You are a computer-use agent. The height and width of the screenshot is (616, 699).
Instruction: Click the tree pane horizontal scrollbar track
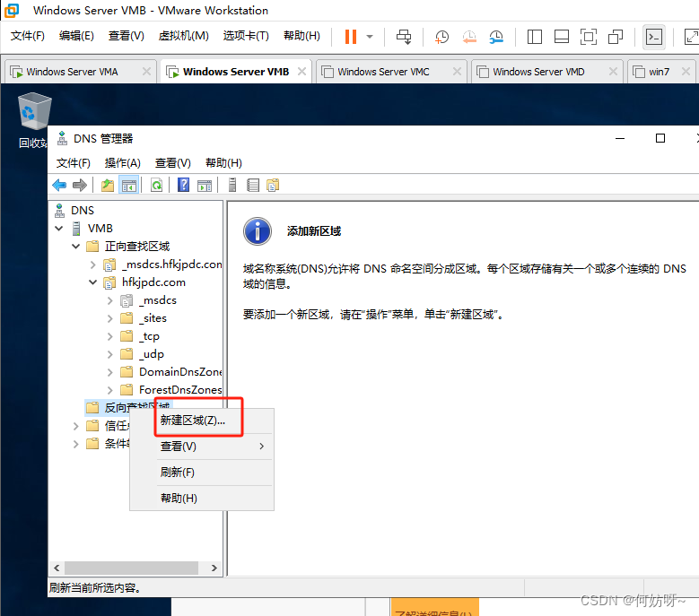132,568
